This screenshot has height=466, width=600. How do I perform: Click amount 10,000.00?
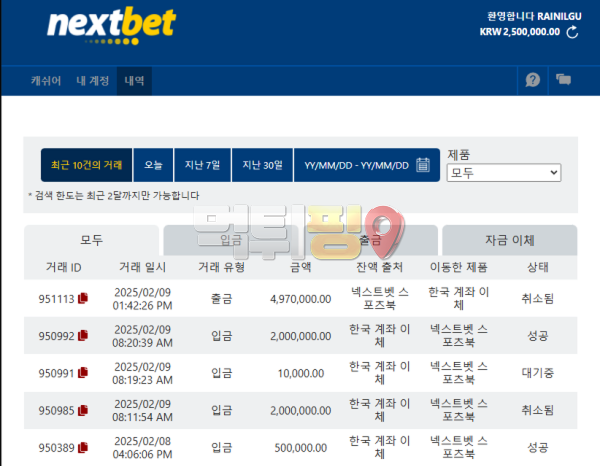[301, 373]
